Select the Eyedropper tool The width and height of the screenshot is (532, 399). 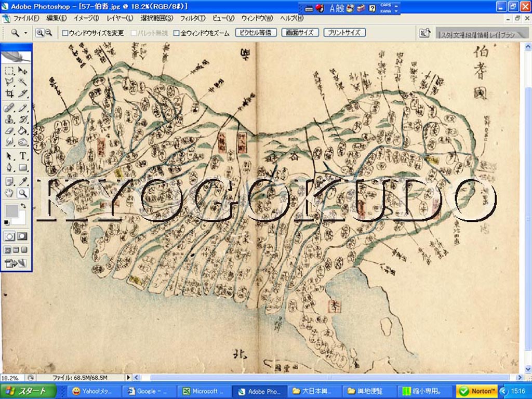[23, 181]
